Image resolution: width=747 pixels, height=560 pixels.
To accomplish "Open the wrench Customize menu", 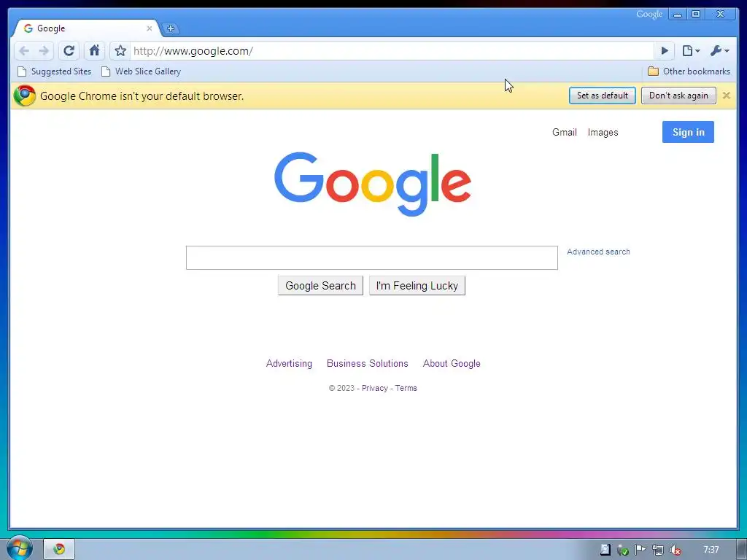I will point(719,50).
